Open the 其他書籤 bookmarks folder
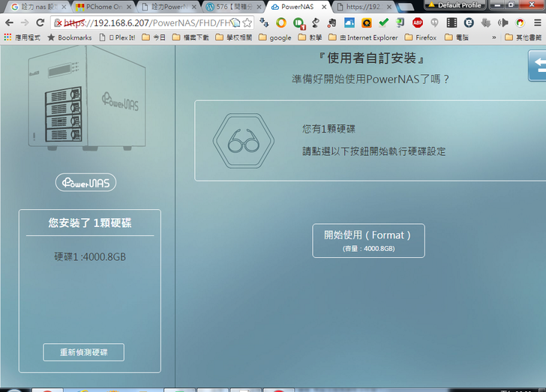The image size is (546, 392). pyautogui.click(x=523, y=37)
